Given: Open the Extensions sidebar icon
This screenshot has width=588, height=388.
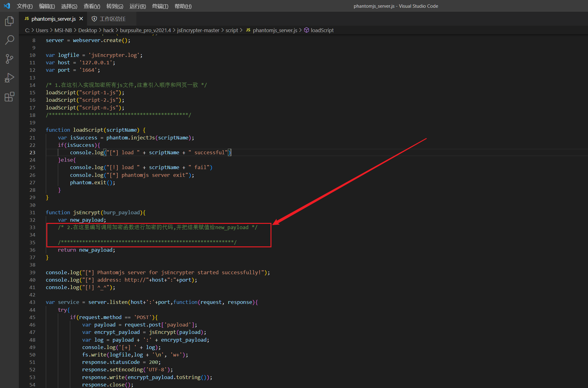Looking at the screenshot, I should (9, 97).
